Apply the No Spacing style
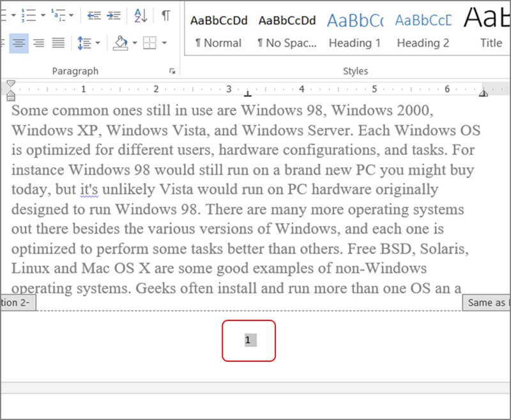 [287, 31]
